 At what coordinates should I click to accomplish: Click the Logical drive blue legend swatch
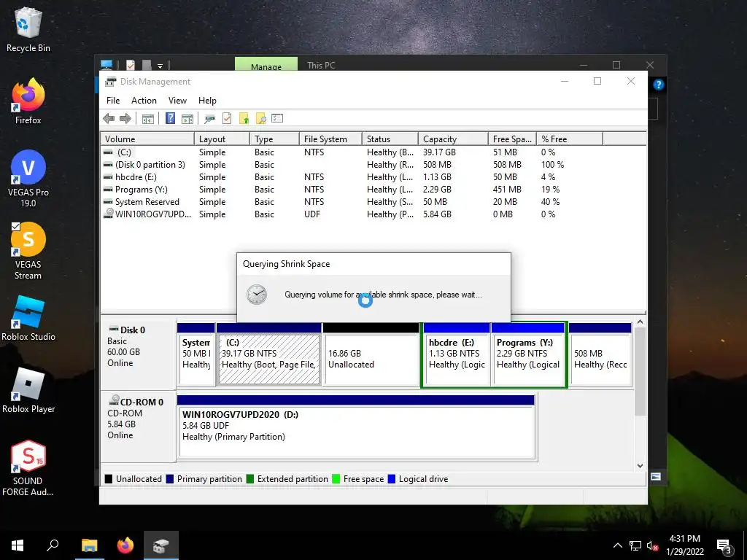click(x=392, y=479)
